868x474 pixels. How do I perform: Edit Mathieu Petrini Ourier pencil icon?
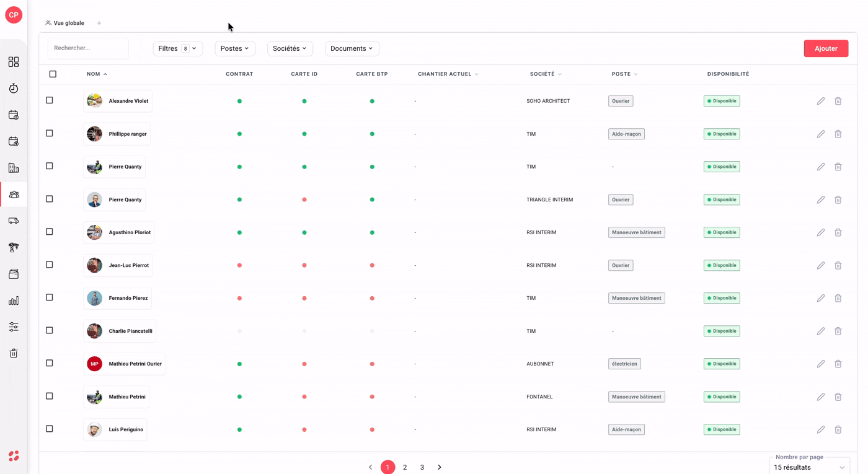pos(821,364)
